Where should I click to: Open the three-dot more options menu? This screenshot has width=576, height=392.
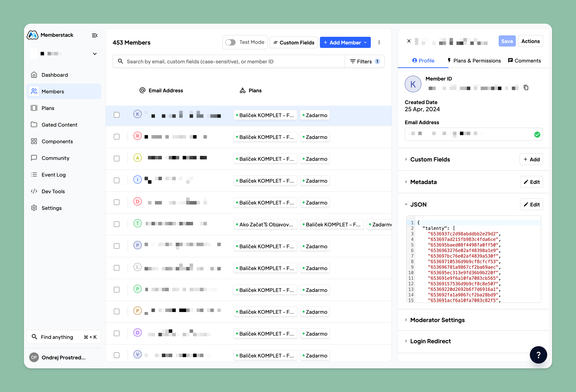point(379,42)
